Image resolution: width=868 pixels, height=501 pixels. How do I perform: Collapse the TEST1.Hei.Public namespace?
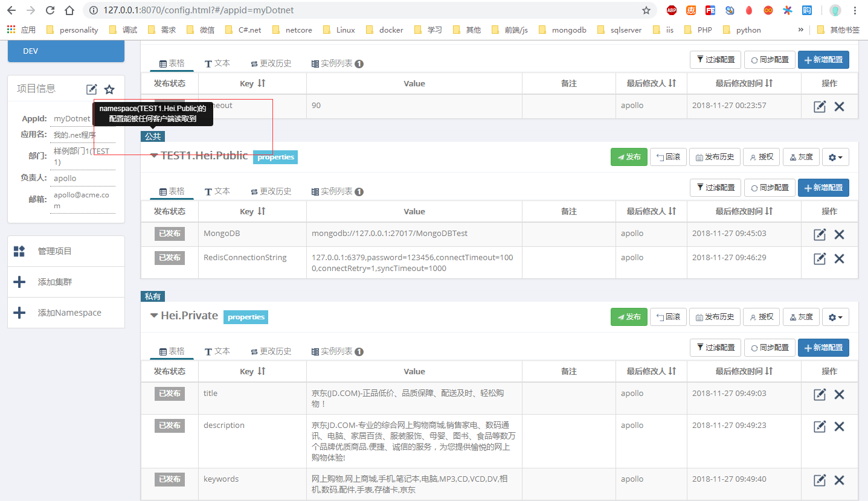click(154, 156)
